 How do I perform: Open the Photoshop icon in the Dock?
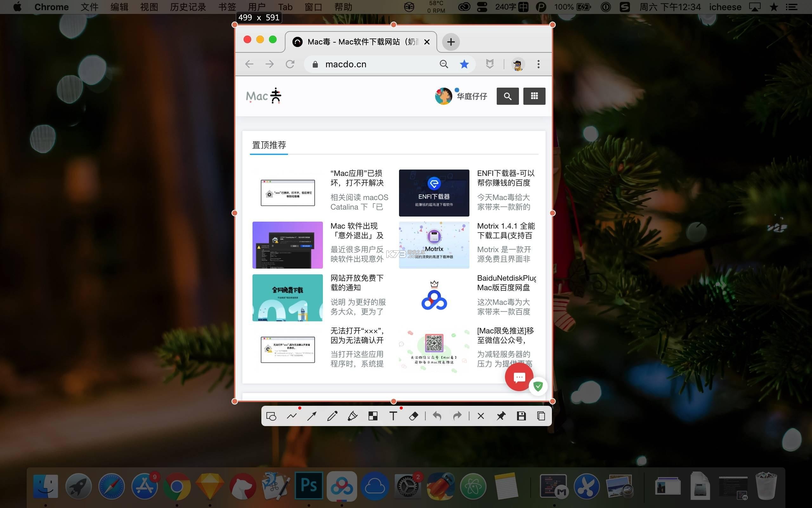(309, 486)
